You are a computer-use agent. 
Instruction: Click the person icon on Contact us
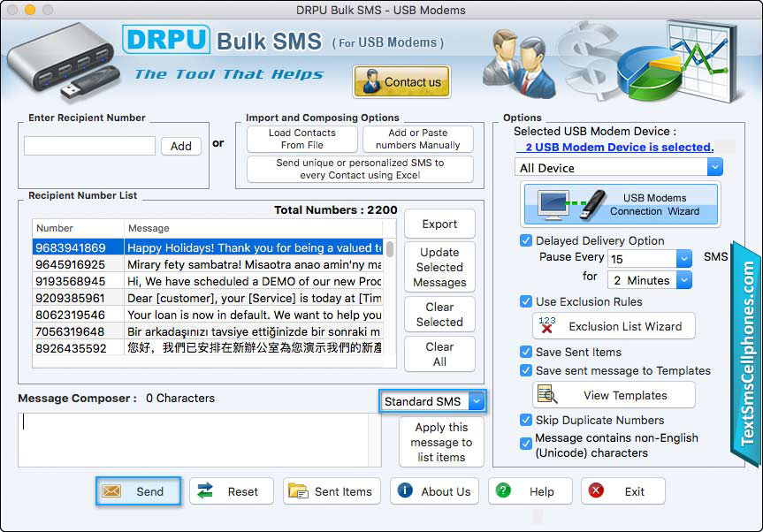click(x=371, y=81)
